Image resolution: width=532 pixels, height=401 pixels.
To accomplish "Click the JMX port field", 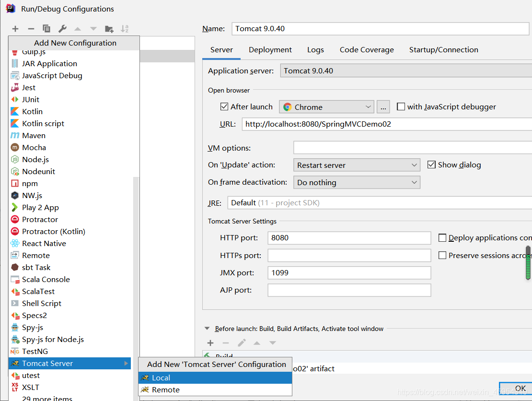I will tap(349, 272).
